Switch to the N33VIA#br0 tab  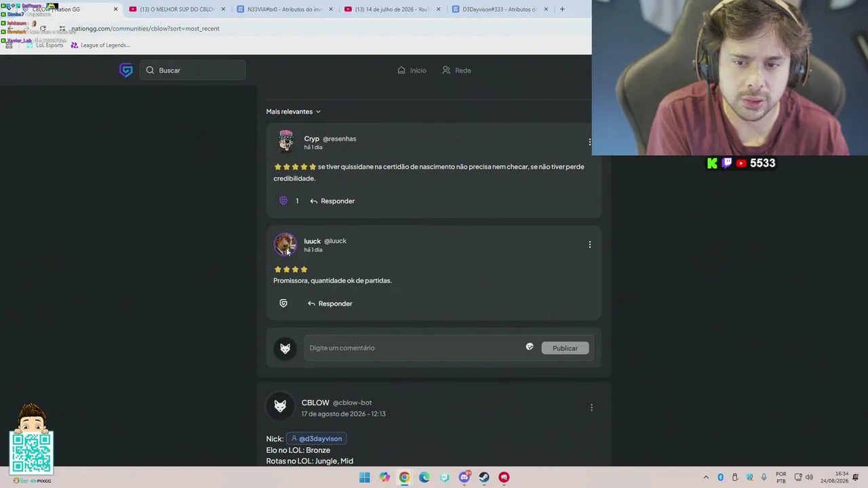(x=285, y=9)
